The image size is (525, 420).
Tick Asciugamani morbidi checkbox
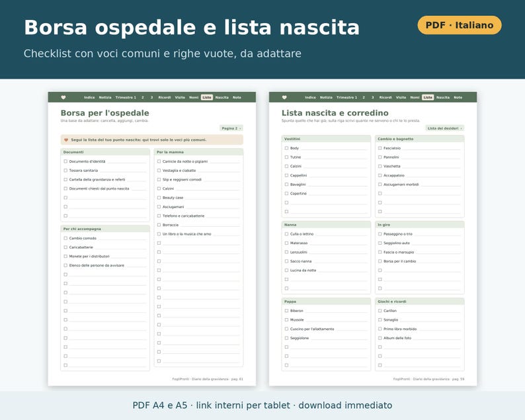pos(380,185)
